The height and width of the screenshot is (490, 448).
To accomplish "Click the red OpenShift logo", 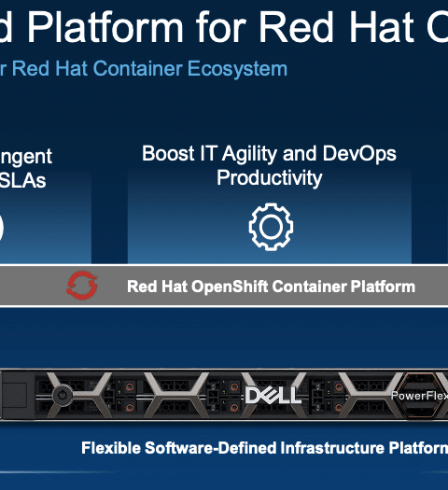I will [82, 286].
